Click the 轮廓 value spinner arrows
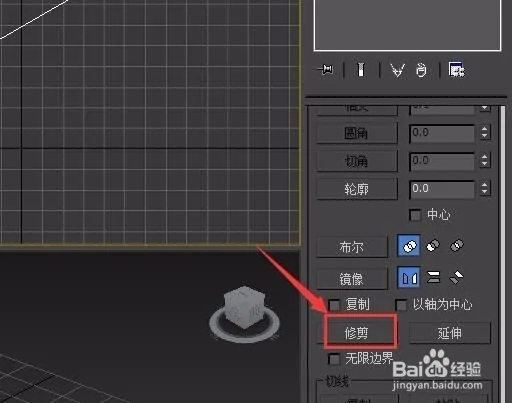512x403 pixels. point(485,188)
